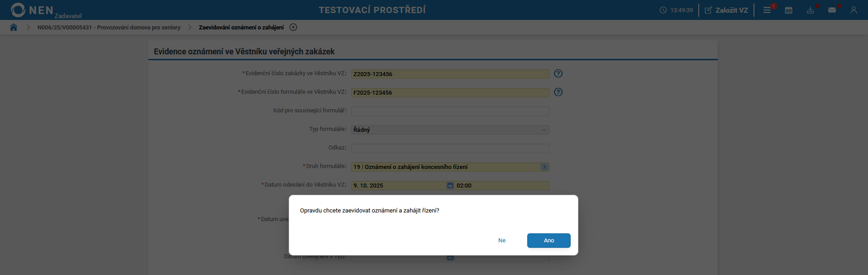Open the Typ formuláře dropdown showing Řádný
The image size is (868, 275).
[x=450, y=130]
